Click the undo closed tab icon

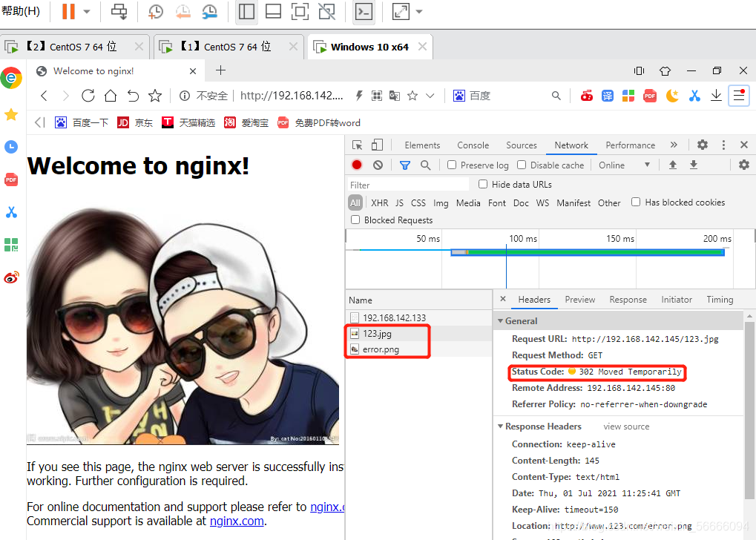coord(133,96)
